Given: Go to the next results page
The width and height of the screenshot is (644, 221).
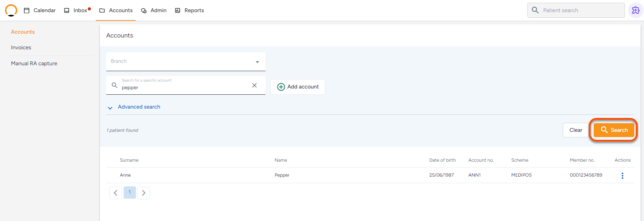Looking at the screenshot, I should (x=144, y=193).
